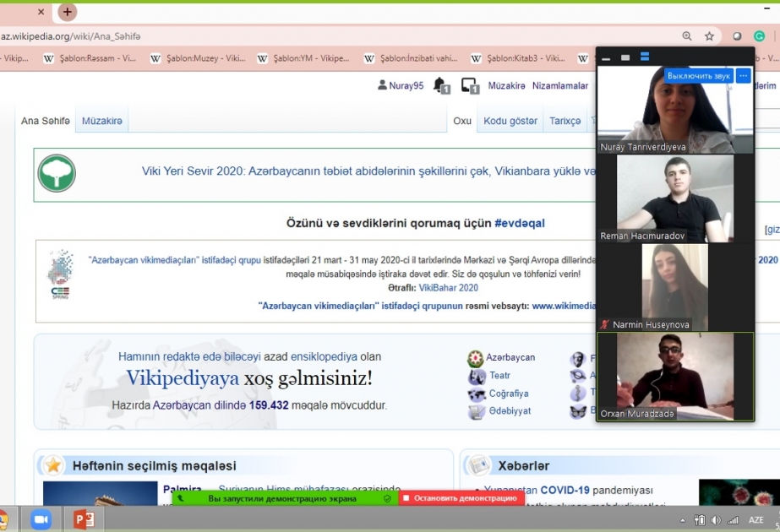
Task: Click the theatre masks portal icon
Action: 476,377
